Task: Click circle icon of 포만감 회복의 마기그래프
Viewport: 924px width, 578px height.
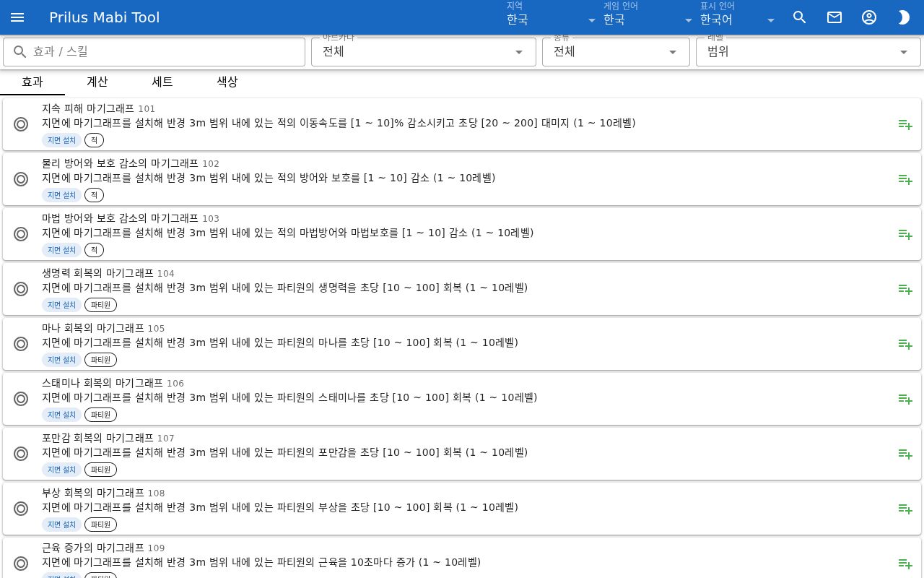Action: point(21,454)
